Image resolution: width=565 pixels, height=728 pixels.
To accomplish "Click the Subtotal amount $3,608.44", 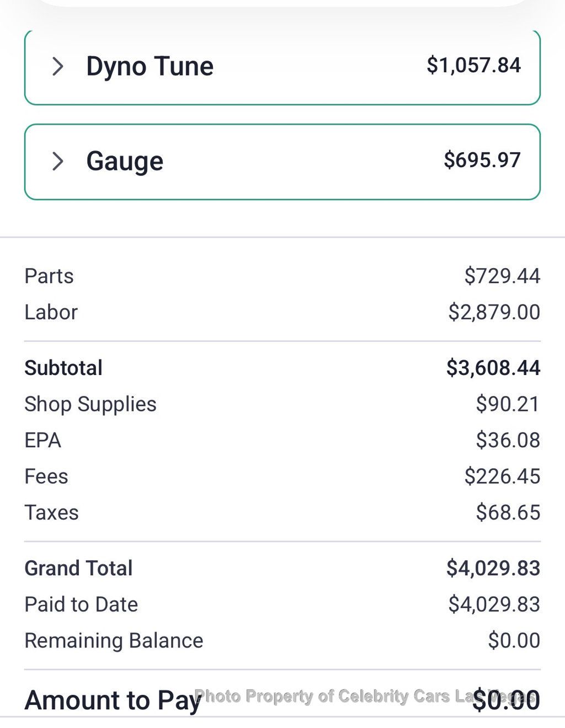I will click(x=493, y=368).
